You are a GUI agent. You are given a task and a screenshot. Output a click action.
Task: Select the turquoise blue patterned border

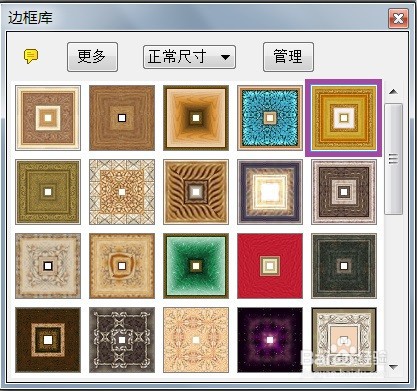point(270,118)
